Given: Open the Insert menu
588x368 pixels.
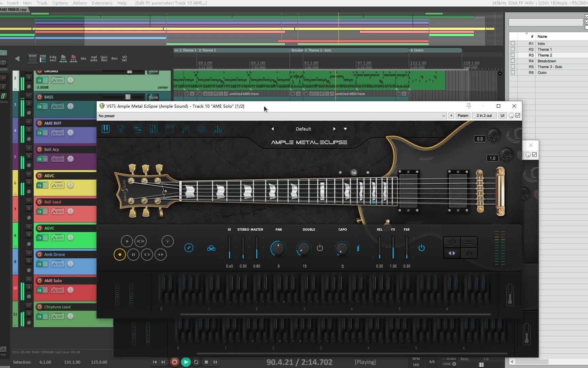Looking at the screenshot, I should (x=13, y=3).
